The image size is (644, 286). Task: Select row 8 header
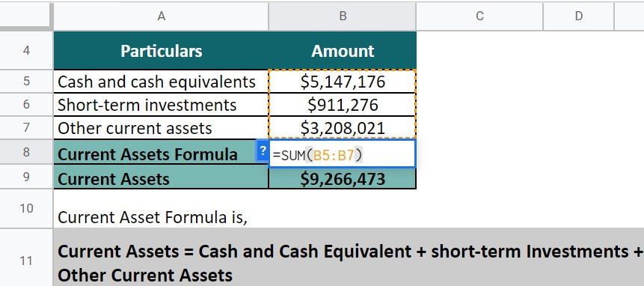pyautogui.click(x=26, y=152)
